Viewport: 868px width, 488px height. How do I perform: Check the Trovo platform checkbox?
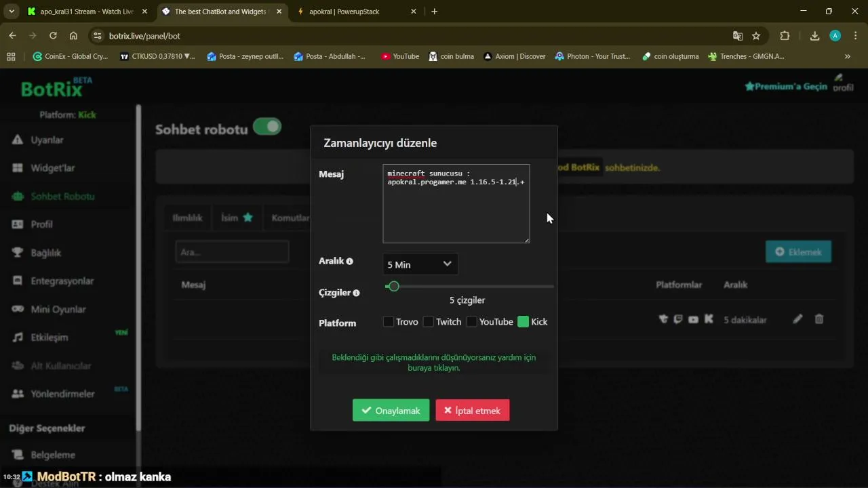[389, 322]
